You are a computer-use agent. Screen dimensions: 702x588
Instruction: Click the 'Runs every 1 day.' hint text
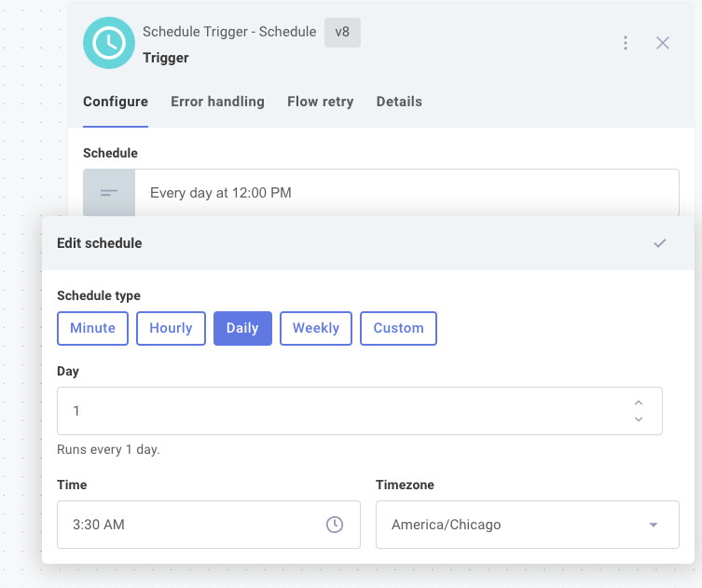point(108,449)
